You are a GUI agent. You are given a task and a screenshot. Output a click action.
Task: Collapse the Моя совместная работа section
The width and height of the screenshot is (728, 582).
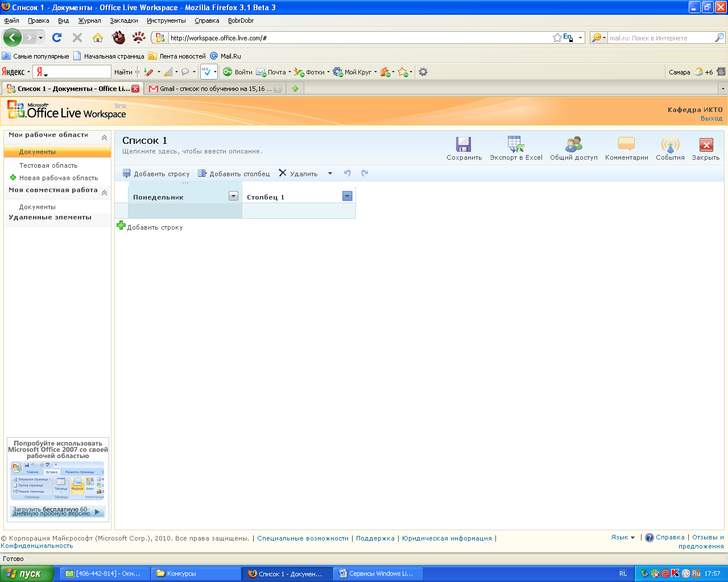[x=104, y=193]
